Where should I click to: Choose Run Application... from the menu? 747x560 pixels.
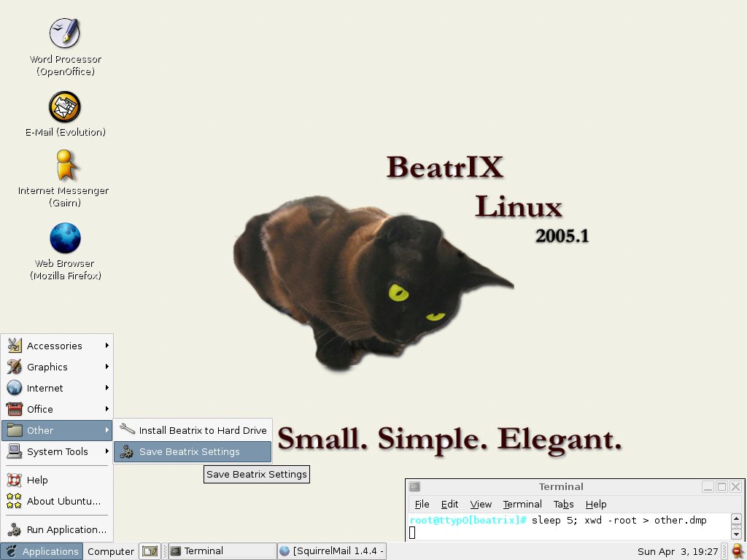click(x=57, y=529)
